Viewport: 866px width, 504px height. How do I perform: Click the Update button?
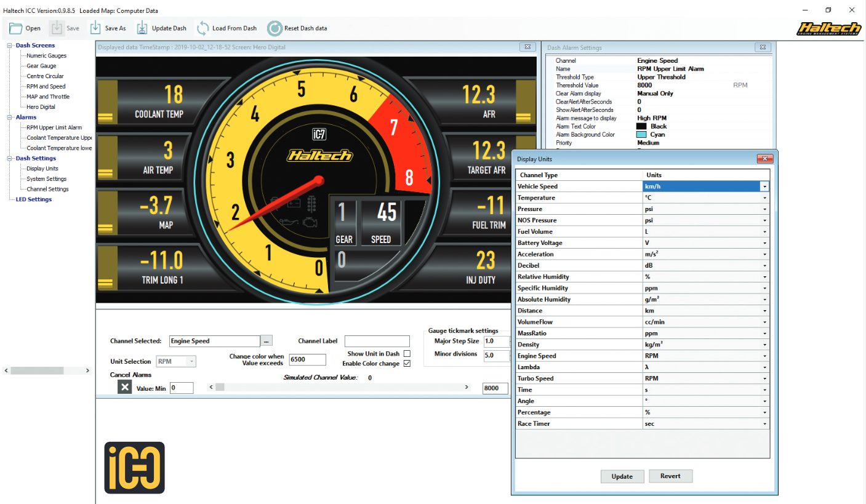pyautogui.click(x=622, y=476)
